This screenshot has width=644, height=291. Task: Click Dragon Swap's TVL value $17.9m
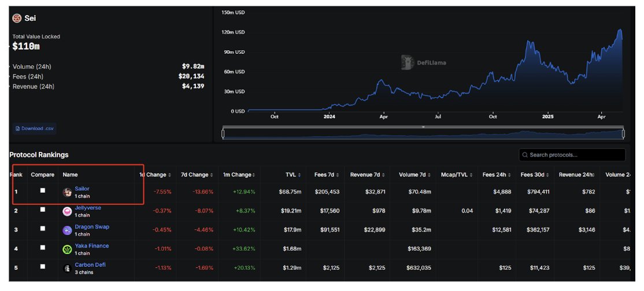click(x=293, y=230)
